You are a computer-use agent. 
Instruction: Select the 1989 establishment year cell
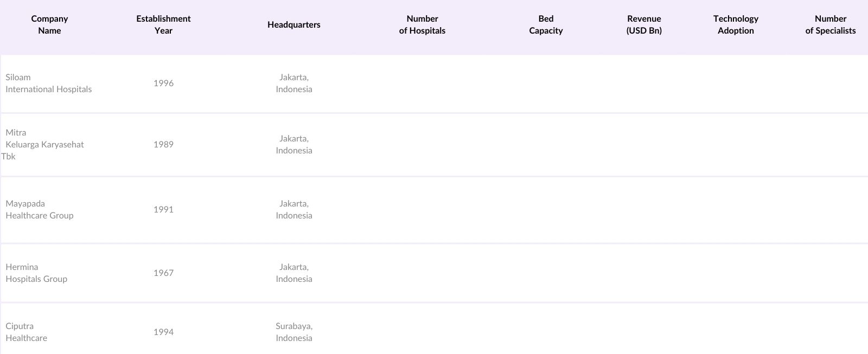click(x=163, y=145)
